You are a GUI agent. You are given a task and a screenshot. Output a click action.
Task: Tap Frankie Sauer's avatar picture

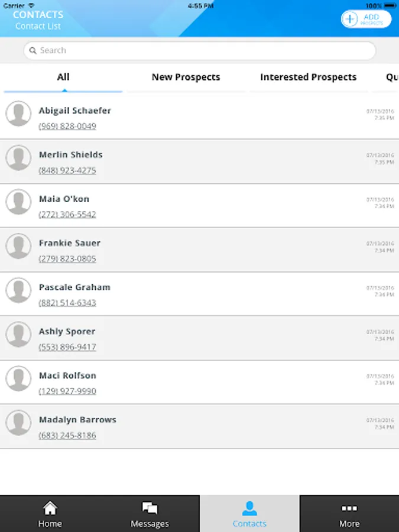coord(18,246)
